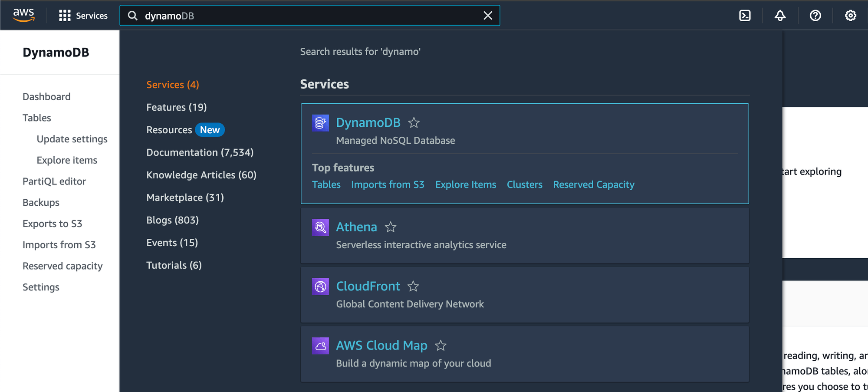
Task: Go to Tables in the sidebar
Action: click(x=37, y=118)
